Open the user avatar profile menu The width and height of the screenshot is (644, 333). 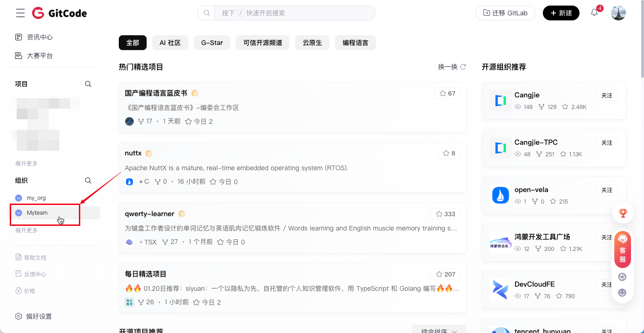pos(618,13)
